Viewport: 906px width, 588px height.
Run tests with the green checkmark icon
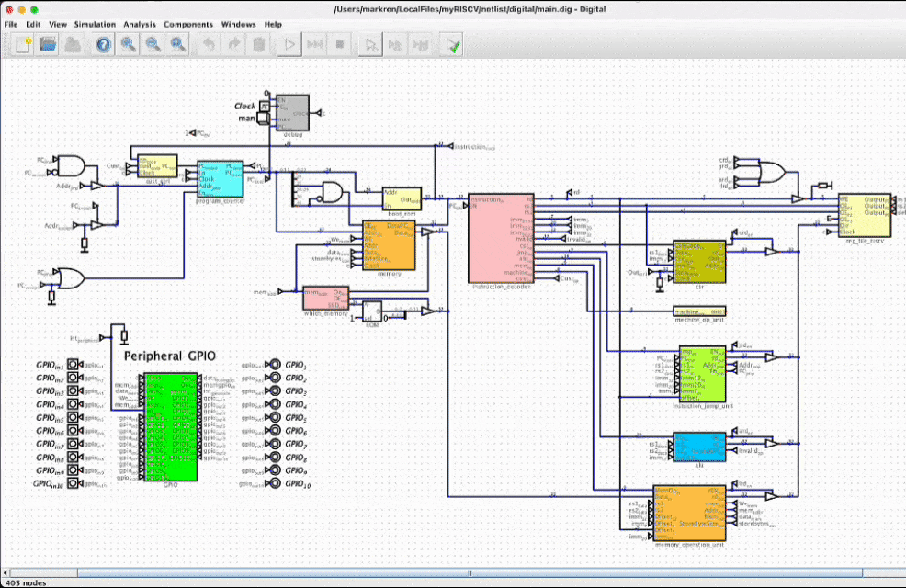[452, 43]
